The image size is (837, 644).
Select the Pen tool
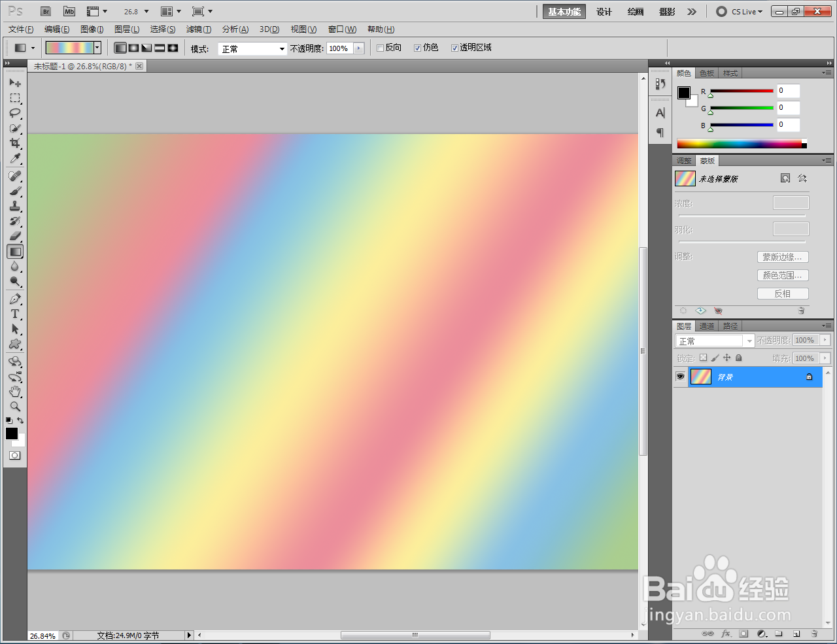pyautogui.click(x=15, y=299)
